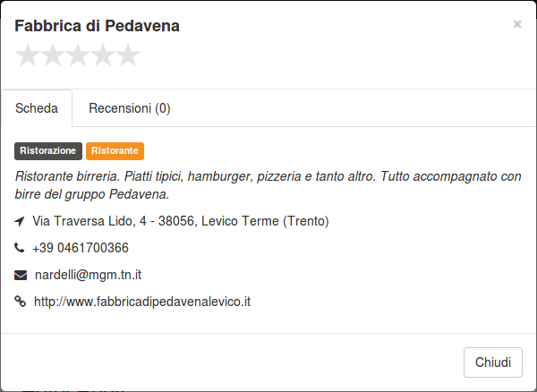Select the third rating star
Viewport: 537px width, 392px height.
78,55
